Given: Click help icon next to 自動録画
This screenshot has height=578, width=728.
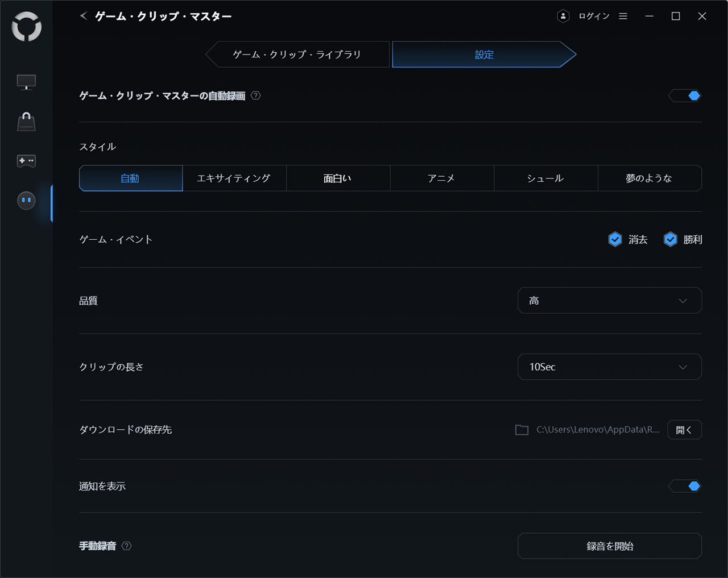Looking at the screenshot, I should 256,95.
